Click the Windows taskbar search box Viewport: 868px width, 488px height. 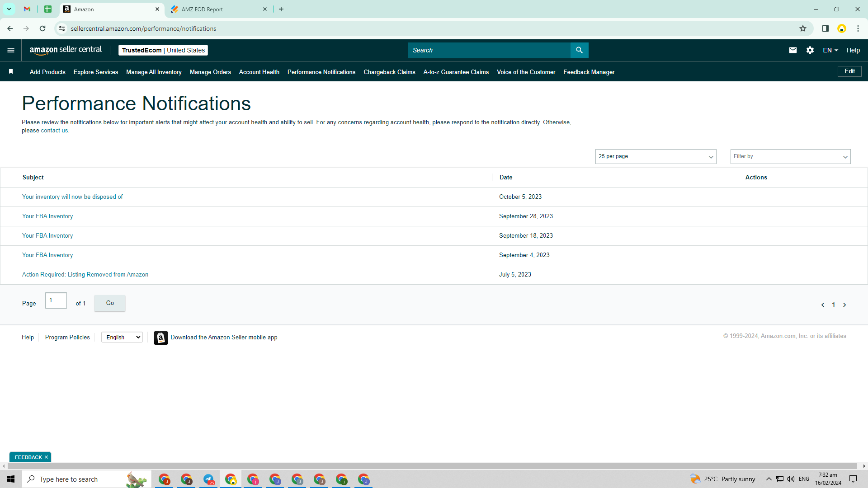click(86, 479)
